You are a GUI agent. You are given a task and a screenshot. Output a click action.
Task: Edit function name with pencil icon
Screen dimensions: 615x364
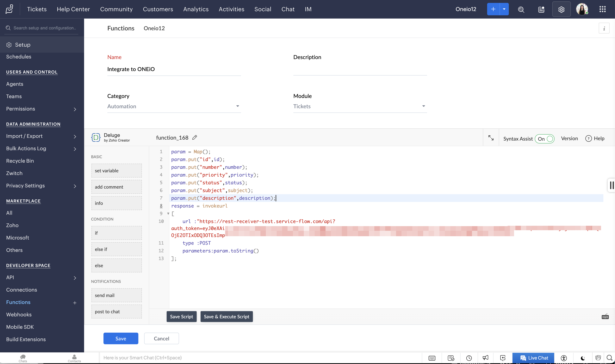pyautogui.click(x=195, y=138)
